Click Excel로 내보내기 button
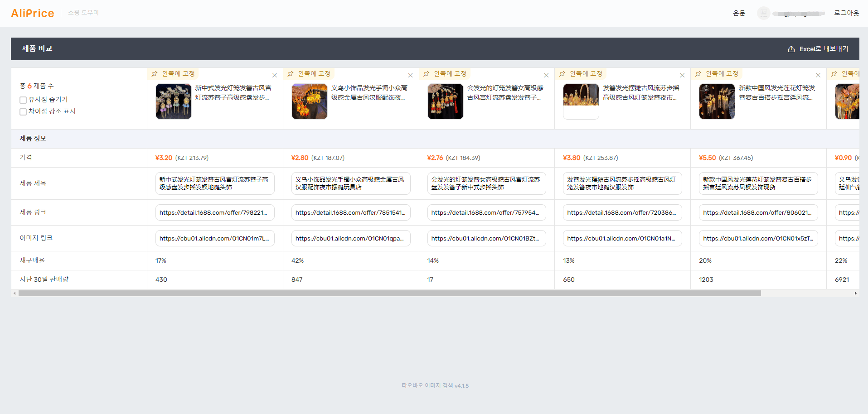 tap(818, 49)
